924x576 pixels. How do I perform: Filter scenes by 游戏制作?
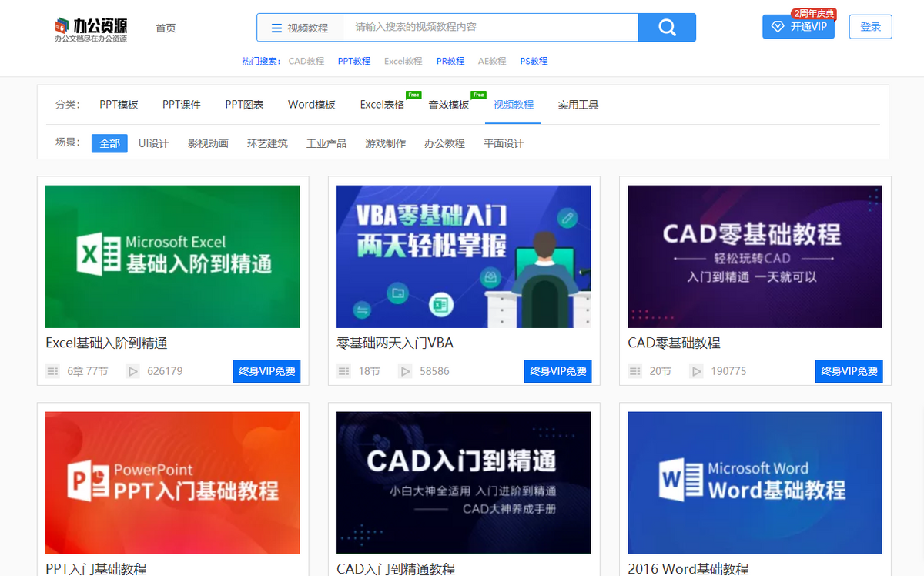pos(385,143)
